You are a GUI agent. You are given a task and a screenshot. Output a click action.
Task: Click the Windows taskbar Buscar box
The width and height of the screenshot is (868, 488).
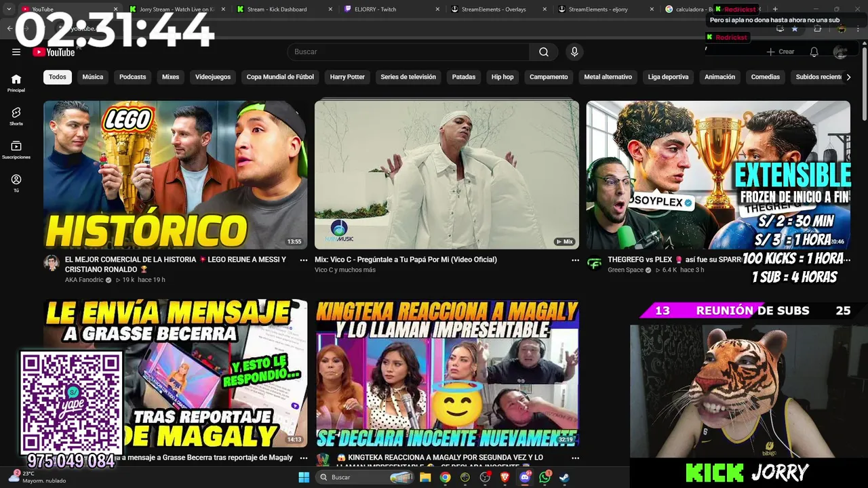pos(364,477)
